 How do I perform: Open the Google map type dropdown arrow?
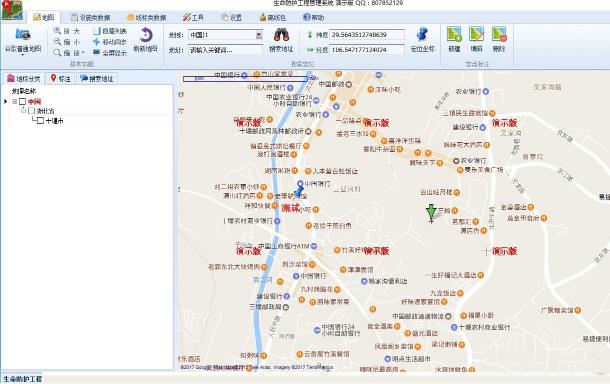(23, 55)
